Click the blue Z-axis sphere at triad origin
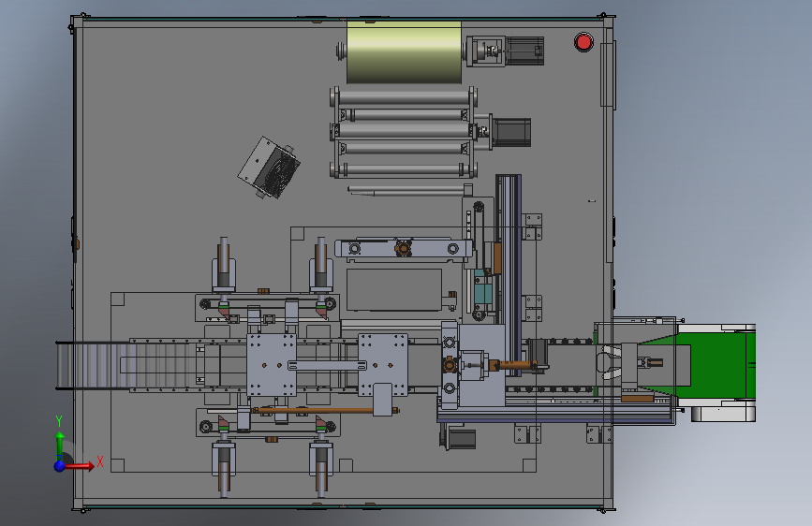Screen dimensions: 812x526 (x=60, y=465)
